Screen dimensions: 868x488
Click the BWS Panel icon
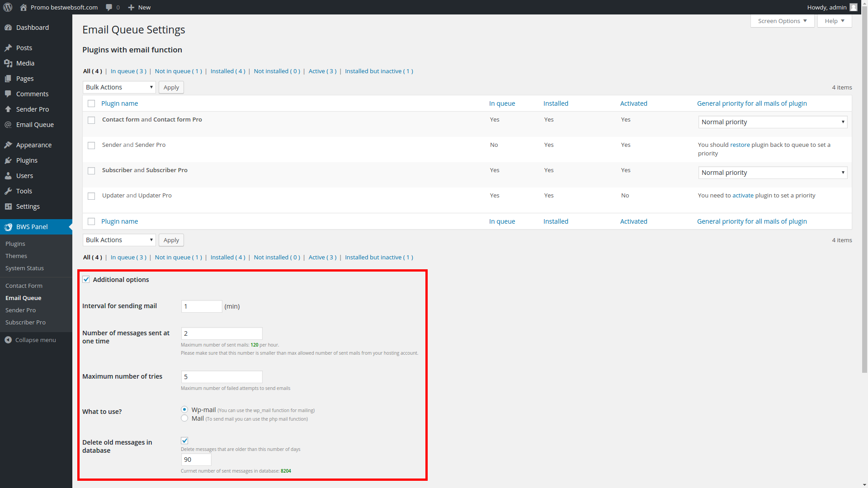(8, 227)
